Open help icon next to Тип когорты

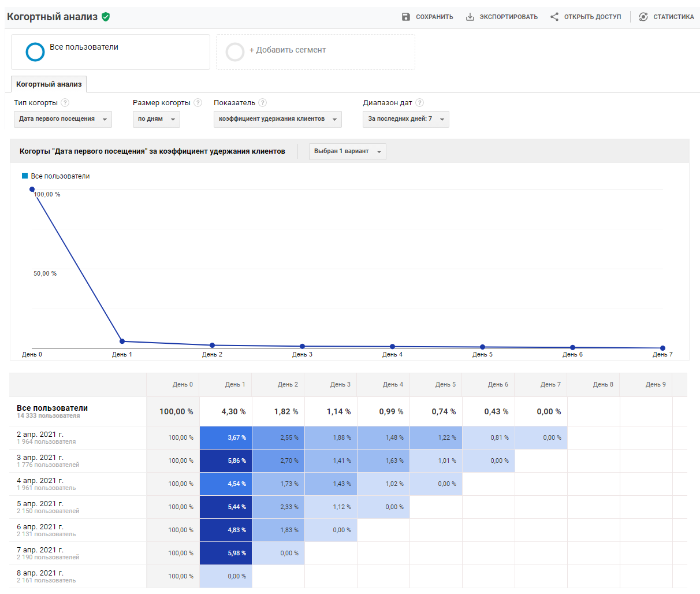[65, 102]
